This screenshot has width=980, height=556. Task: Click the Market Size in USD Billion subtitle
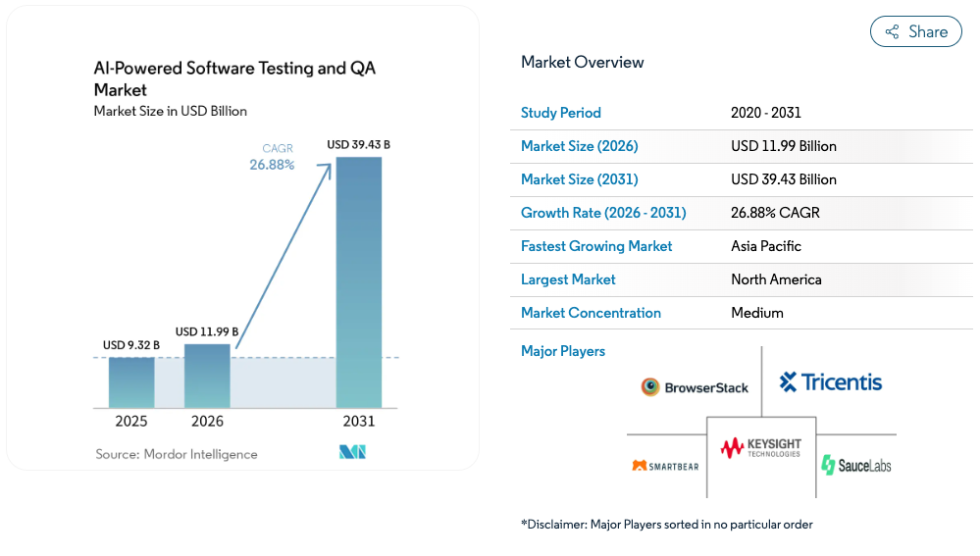(x=170, y=111)
